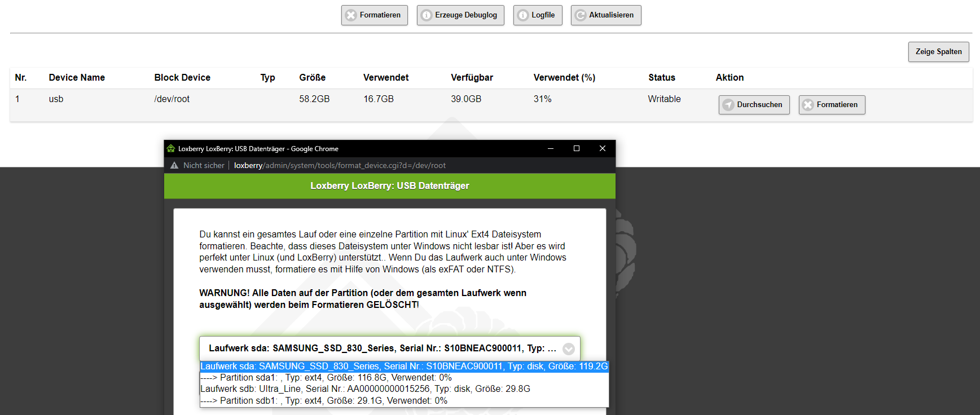Click the 39.0GB available value
980x415 pixels.
pos(466,99)
